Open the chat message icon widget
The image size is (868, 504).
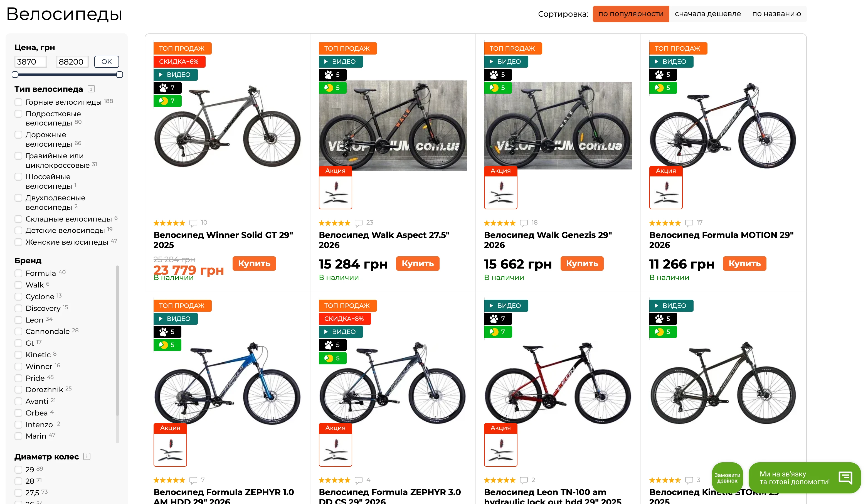[x=845, y=478]
